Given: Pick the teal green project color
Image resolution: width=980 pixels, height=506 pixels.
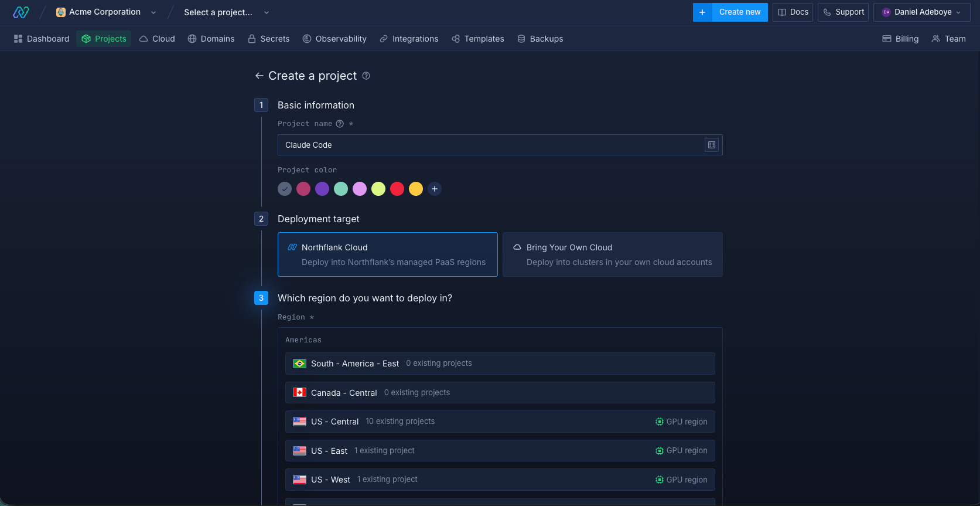Looking at the screenshot, I should click(341, 189).
